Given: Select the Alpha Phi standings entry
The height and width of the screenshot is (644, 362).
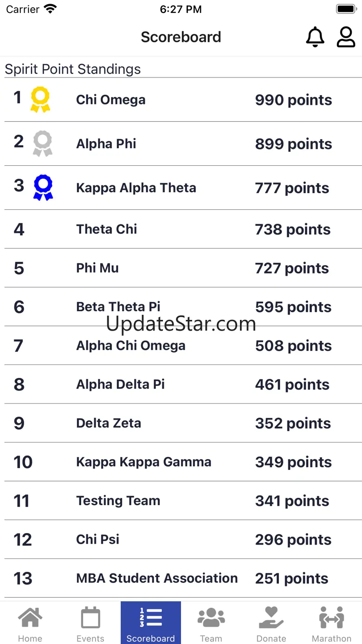Looking at the screenshot, I should click(x=183, y=144).
